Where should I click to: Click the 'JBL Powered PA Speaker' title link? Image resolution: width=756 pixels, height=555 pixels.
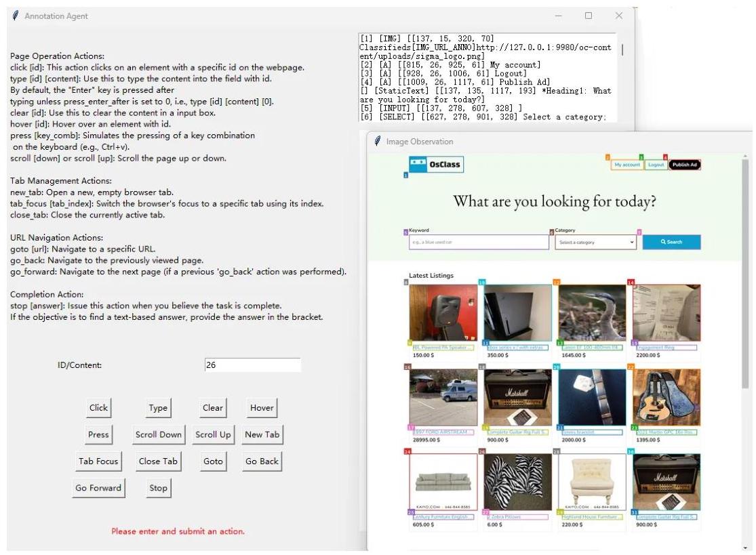[443, 348]
